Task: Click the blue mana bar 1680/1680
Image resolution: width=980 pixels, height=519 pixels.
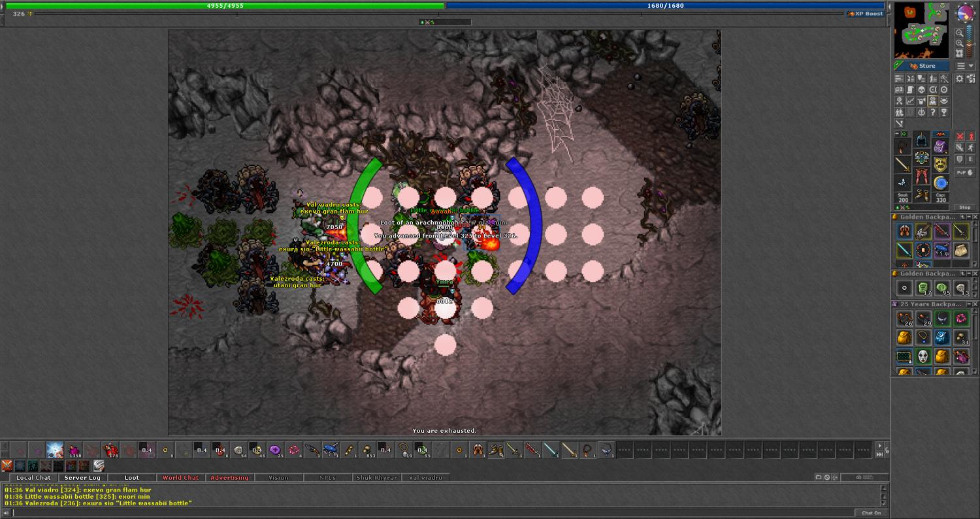Action: 665,6
